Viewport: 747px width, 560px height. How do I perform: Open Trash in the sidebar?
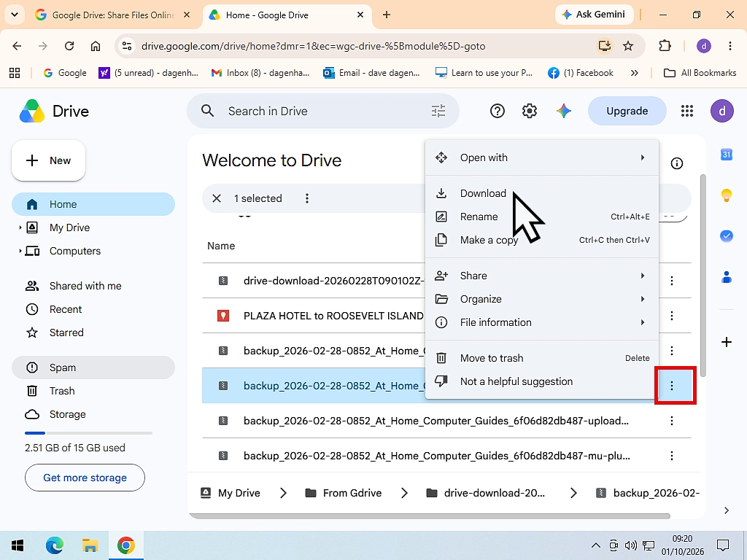click(x=93, y=391)
